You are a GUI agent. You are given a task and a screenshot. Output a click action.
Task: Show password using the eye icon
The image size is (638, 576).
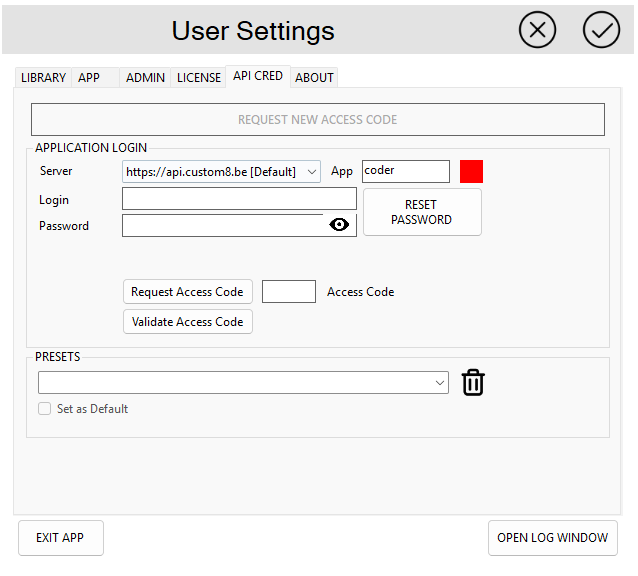(x=339, y=225)
